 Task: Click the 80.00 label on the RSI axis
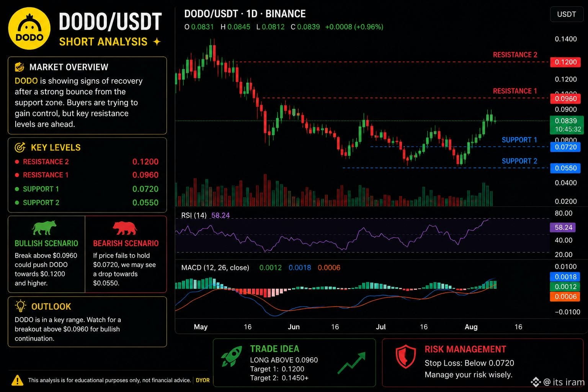pyautogui.click(x=563, y=213)
